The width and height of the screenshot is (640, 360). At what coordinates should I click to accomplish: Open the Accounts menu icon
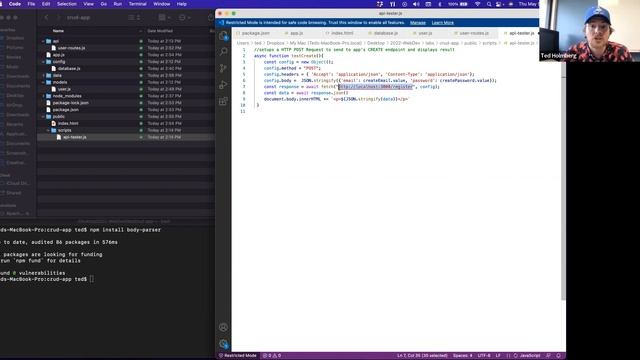(223, 327)
